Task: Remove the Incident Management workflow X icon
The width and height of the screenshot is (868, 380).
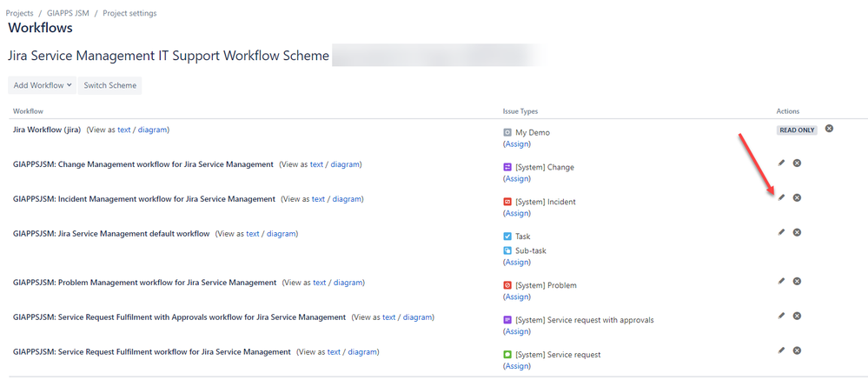Action: [797, 197]
